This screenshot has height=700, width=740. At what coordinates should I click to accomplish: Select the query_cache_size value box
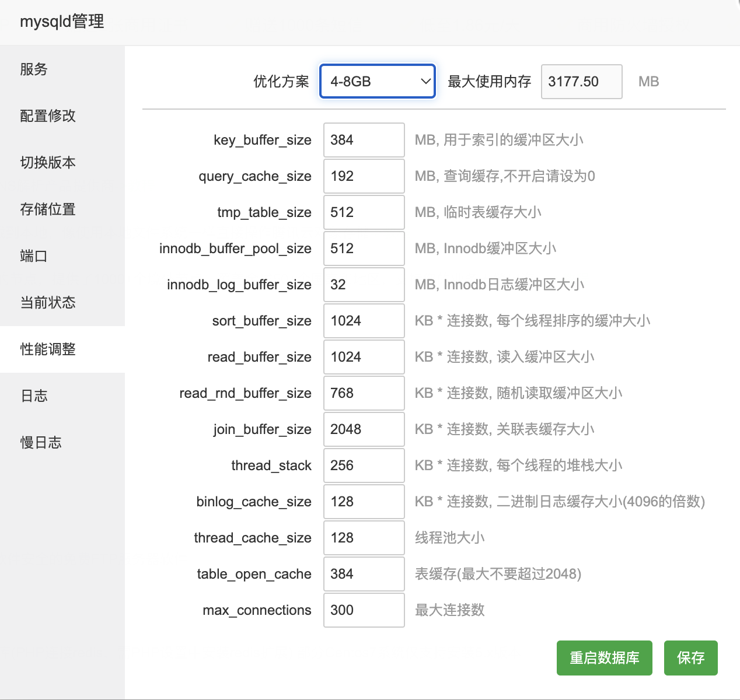click(364, 176)
